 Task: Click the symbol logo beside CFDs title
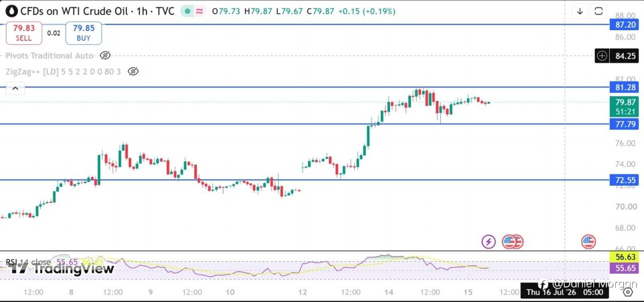[x=12, y=11]
